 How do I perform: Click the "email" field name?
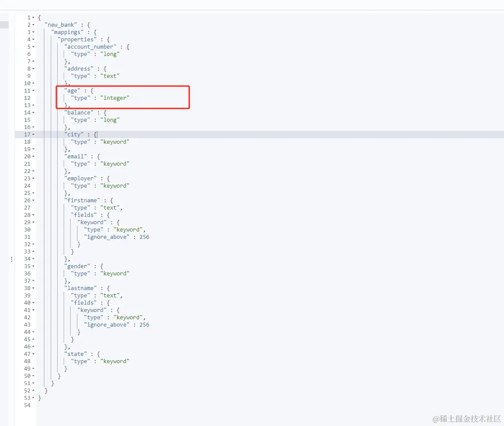coord(76,157)
